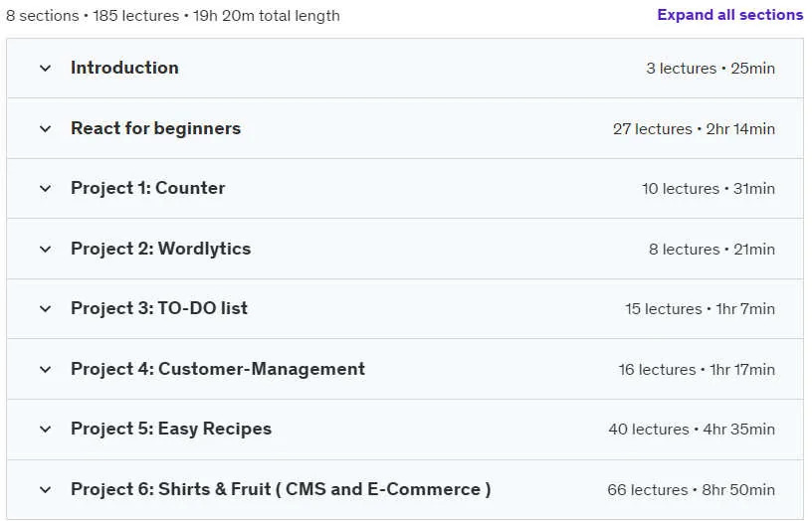Expand React for beginners chevron
The width and height of the screenshot is (812, 521).
(46, 129)
